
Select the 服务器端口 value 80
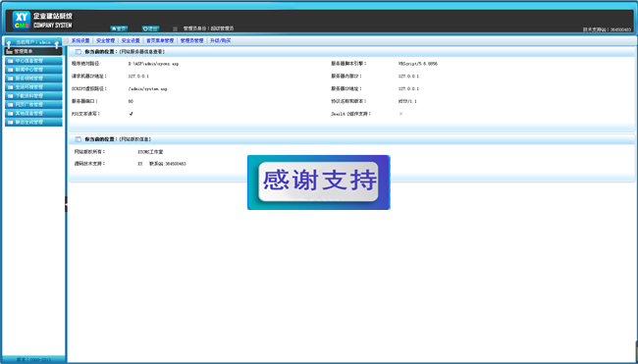point(131,102)
